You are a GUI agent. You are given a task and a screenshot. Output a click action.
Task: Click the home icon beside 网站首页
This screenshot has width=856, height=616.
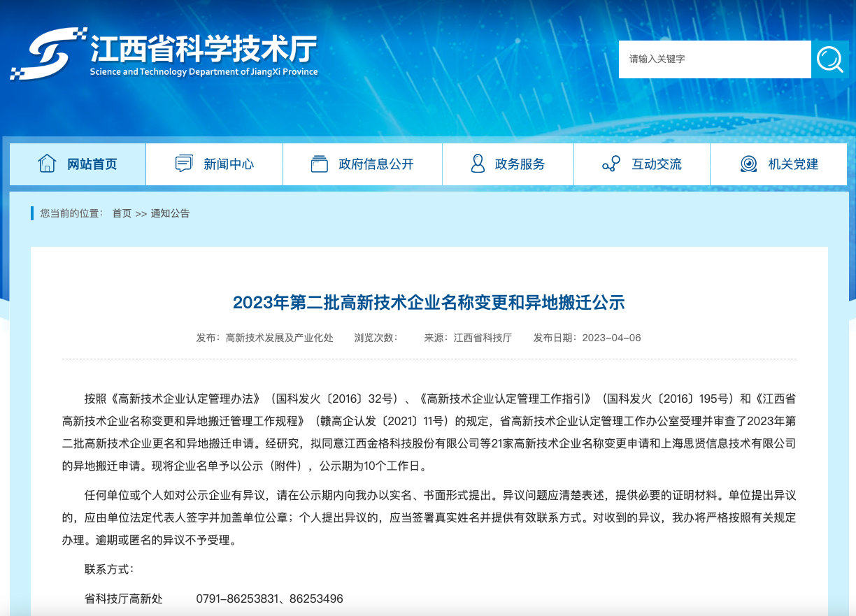tap(47, 164)
